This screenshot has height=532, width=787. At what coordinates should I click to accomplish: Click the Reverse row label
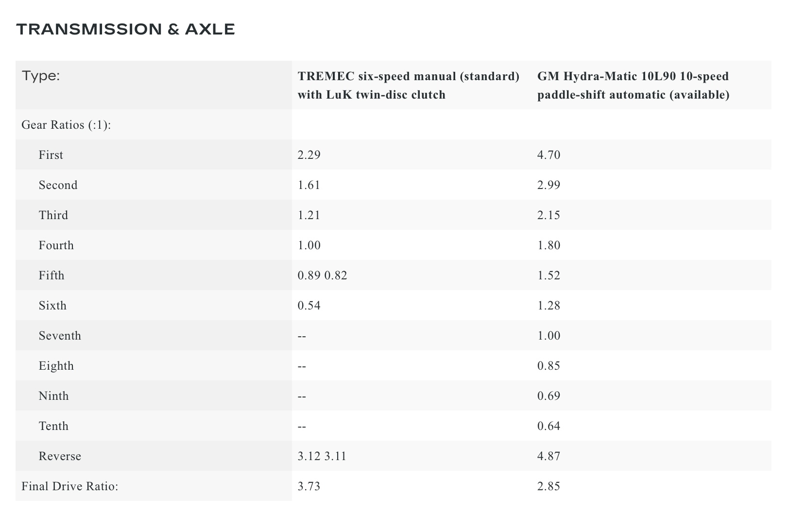click(60, 456)
